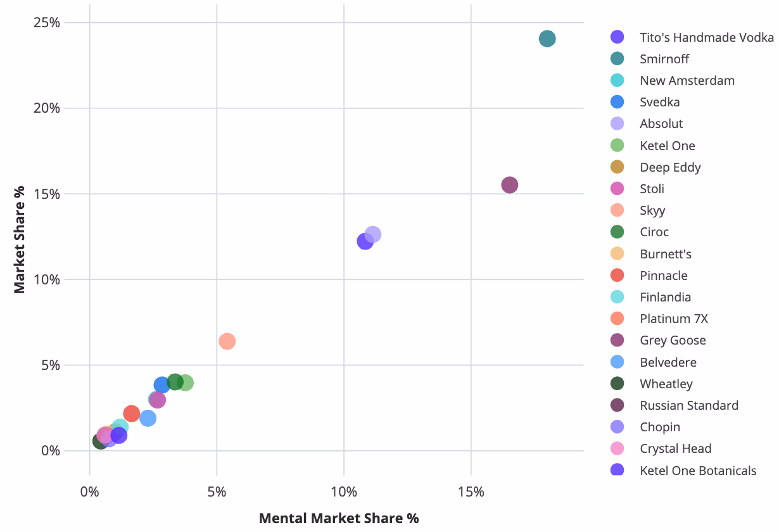Click the light lavender Absolut data point
The image size is (779, 532).
[x=374, y=234]
